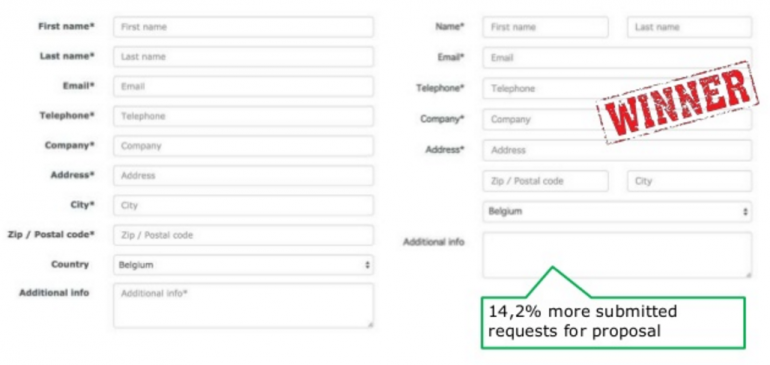The width and height of the screenshot is (770, 365).
Task: Click left form Additional info textarea
Action: (243, 305)
